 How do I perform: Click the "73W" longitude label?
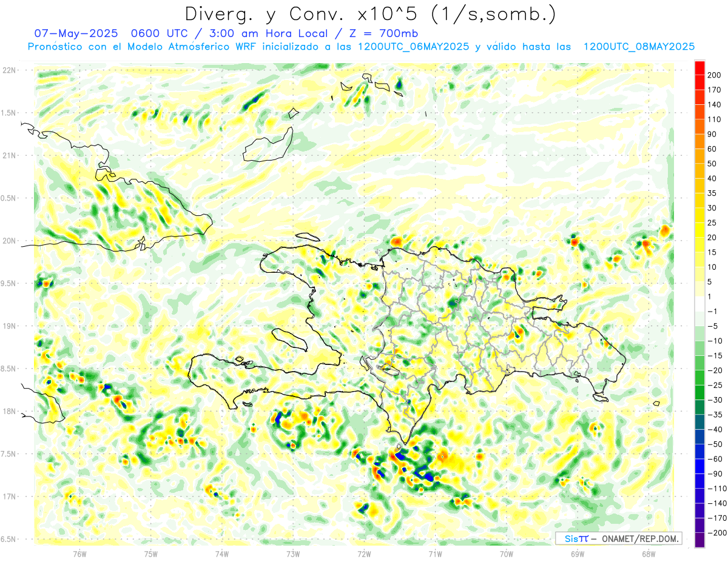(x=293, y=554)
